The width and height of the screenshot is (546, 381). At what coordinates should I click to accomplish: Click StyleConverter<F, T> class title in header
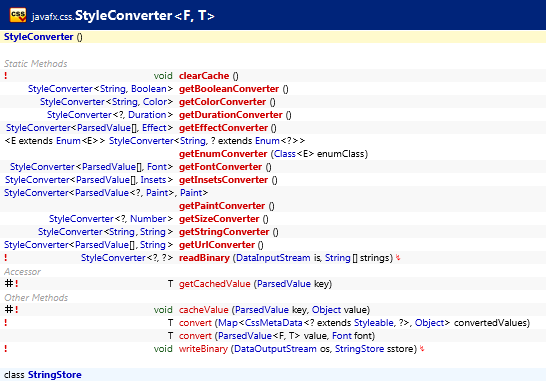145,15
